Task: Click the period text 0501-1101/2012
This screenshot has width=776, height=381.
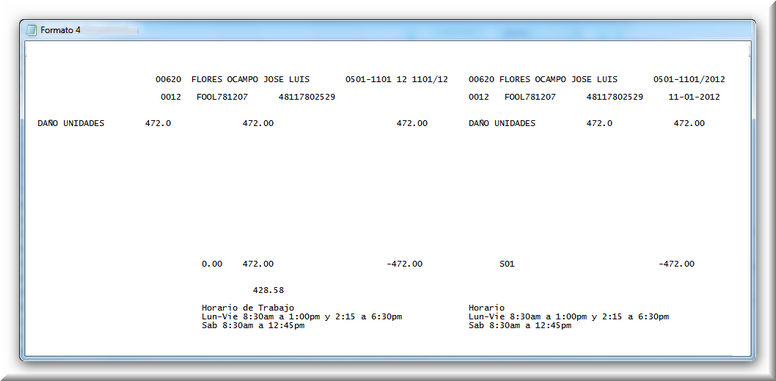Action: pyautogui.click(x=689, y=79)
